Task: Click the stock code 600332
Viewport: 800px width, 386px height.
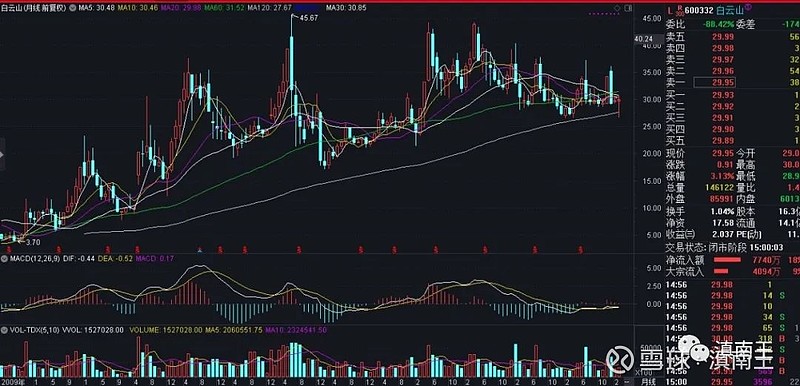Action: pos(698,10)
